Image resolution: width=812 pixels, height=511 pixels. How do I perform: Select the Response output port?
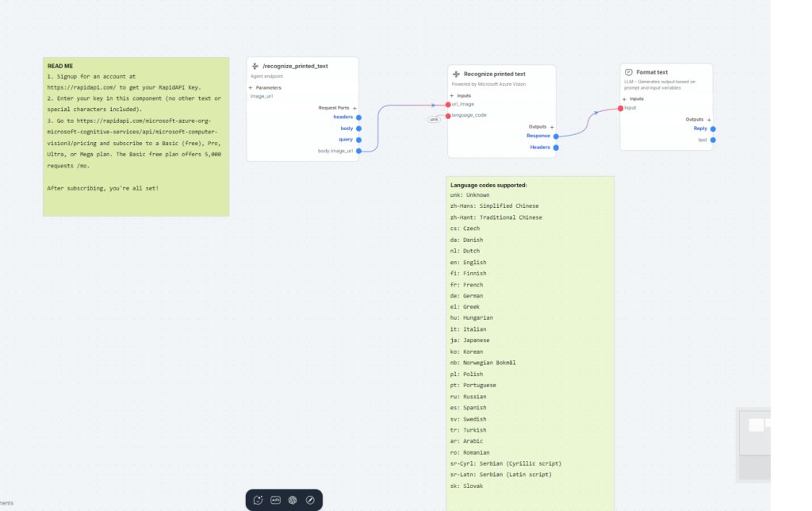555,136
